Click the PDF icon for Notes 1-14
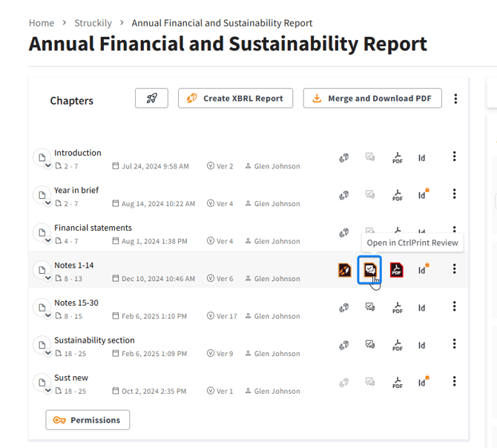Image resolution: width=497 pixels, height=448 pixels. (397, 270)
